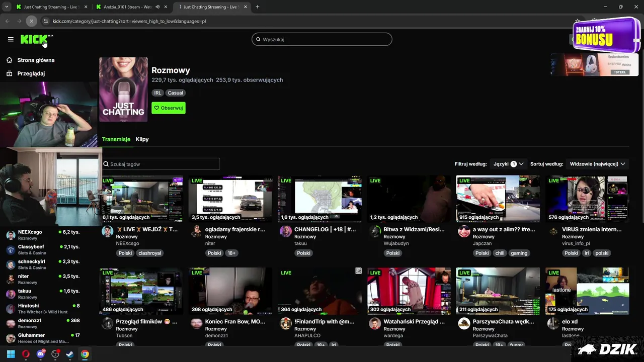Open CHANGELOG | +18 stream title
644x362 pixels.
click(x=325, y=229)
